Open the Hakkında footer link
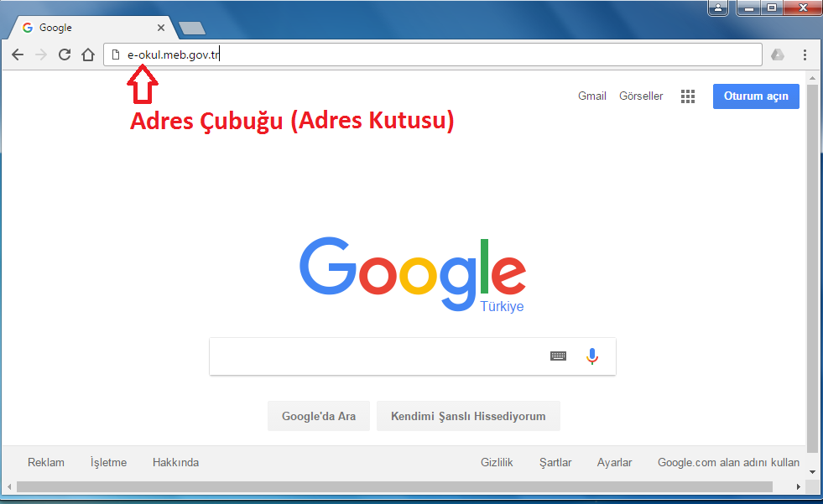The image size is (823, 504). 176,463
